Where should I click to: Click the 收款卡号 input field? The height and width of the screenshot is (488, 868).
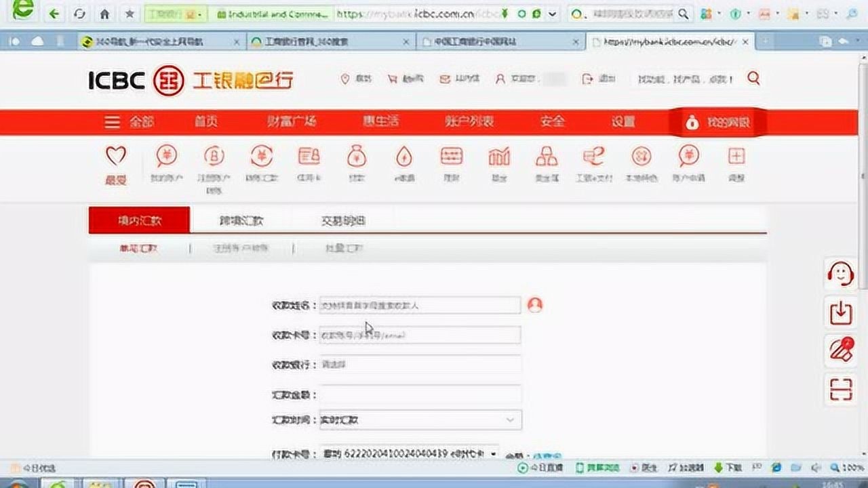(419, 335)
